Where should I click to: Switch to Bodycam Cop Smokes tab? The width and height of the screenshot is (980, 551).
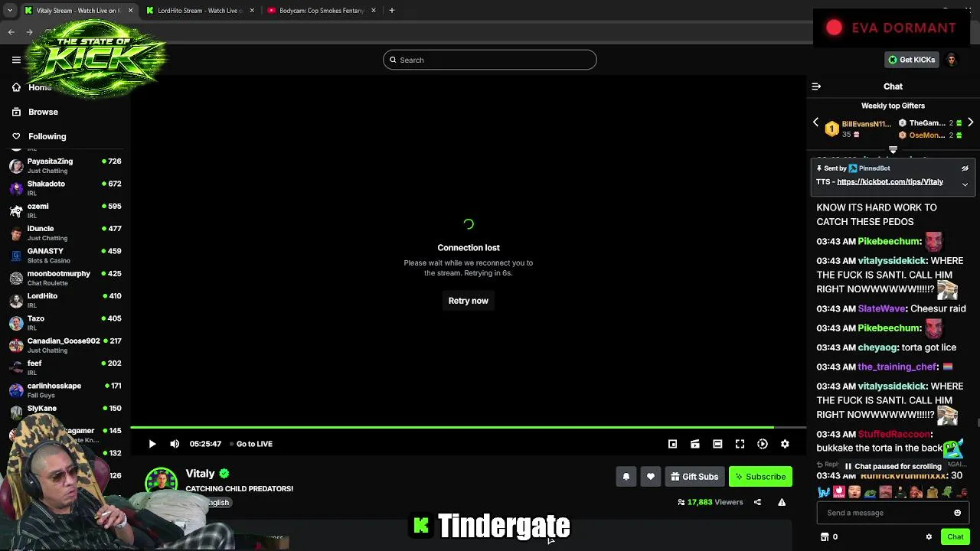[x=321, y=11]
